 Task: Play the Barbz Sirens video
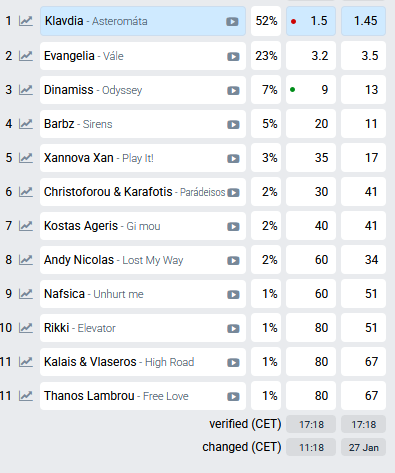coord(233,125)
